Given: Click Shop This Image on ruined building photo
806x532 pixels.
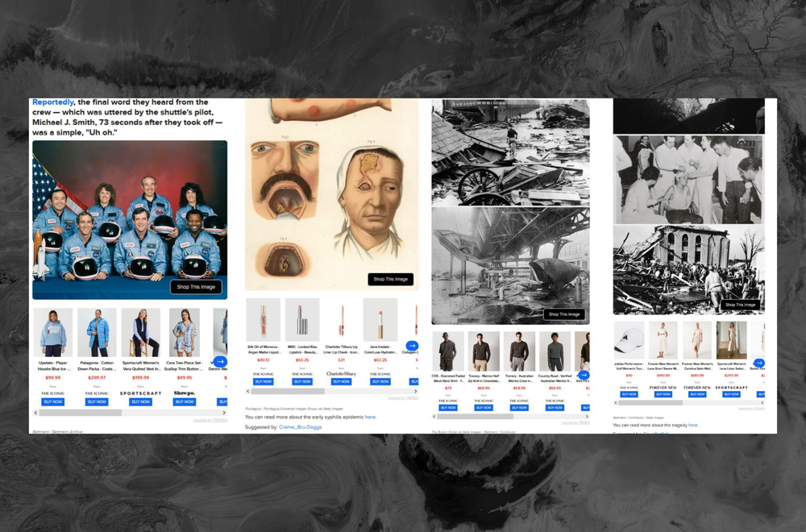Looking at the screenshot, I should (x=740, y=305).
